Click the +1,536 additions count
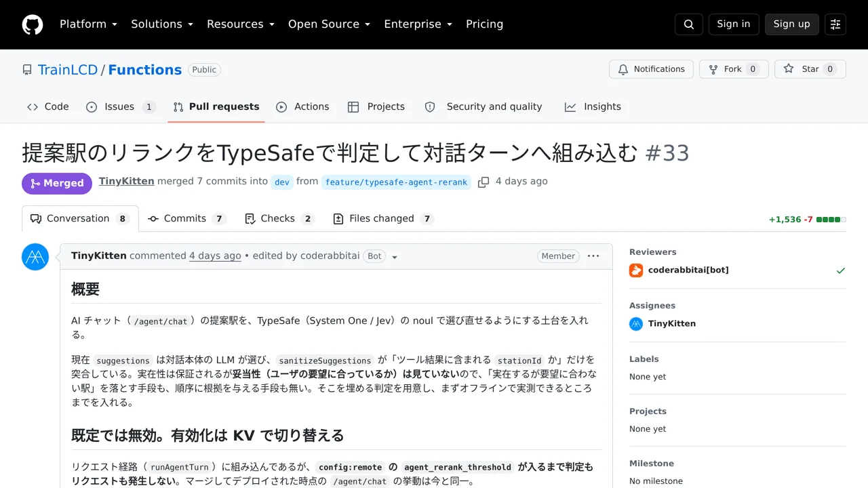This screenshot has height=488, width=868. [785, 220]
